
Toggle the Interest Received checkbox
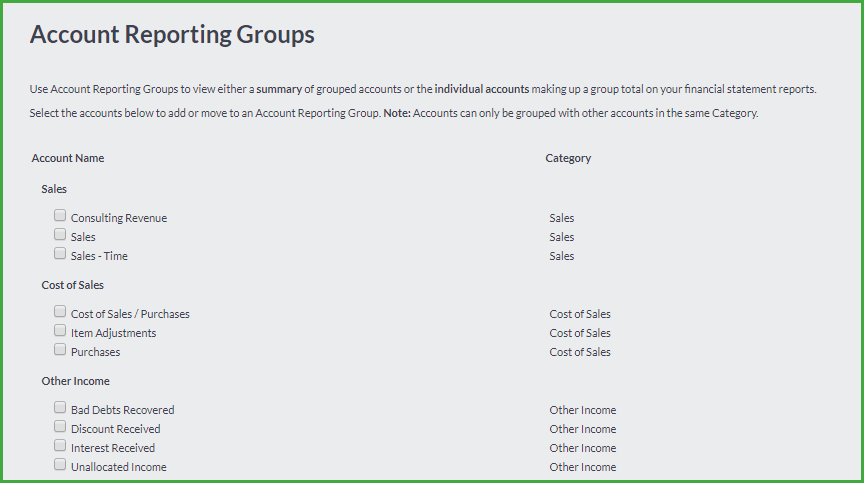60,445
